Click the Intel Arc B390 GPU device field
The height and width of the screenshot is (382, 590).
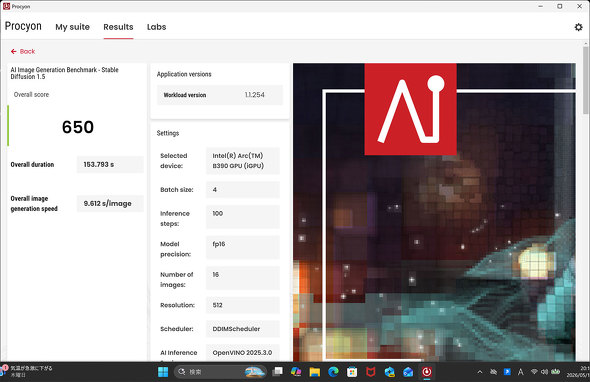pos(243,161)
